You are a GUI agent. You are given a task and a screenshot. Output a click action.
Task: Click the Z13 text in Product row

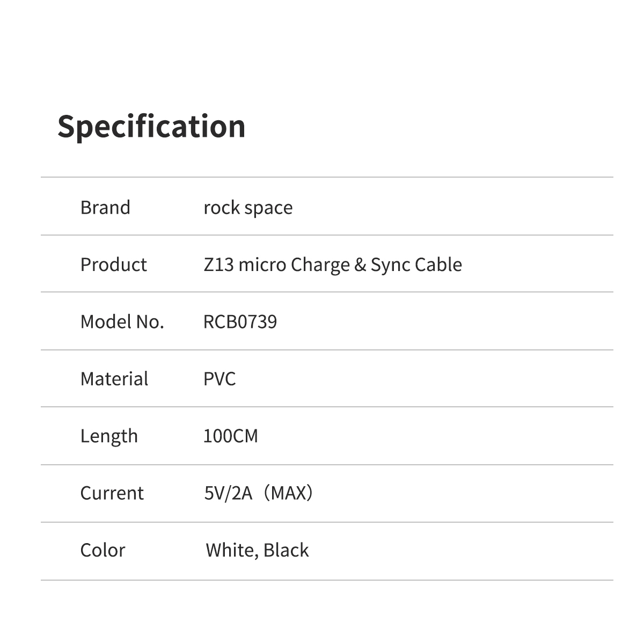pyautogui.click(x=218, y=265)
